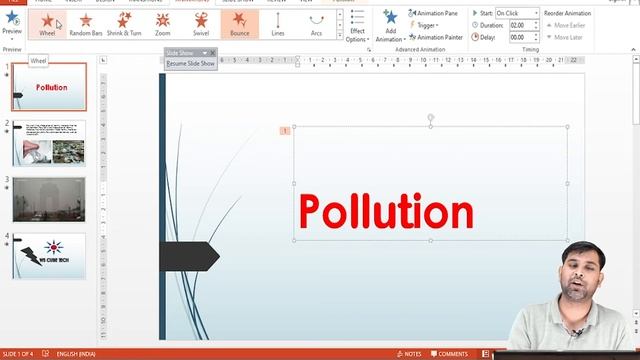
Task: Click the Pollution title text
Action: click(386, 211)
